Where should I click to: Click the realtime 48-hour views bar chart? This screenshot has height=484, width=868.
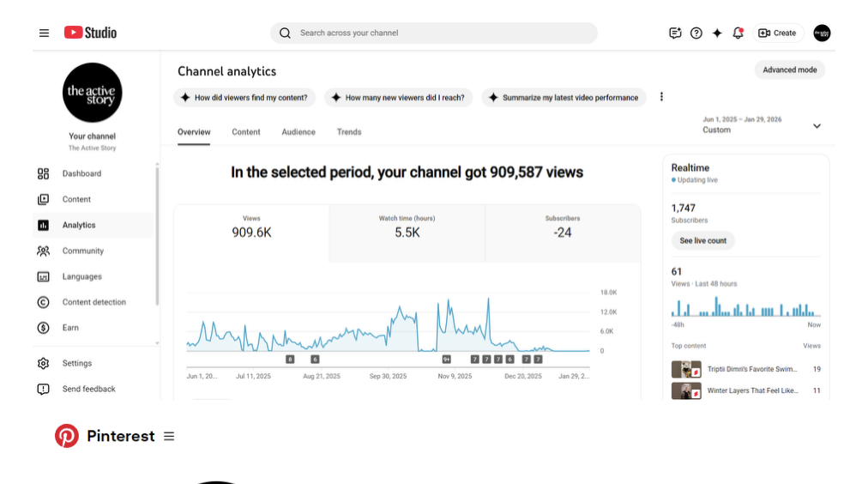click(745, 307)
